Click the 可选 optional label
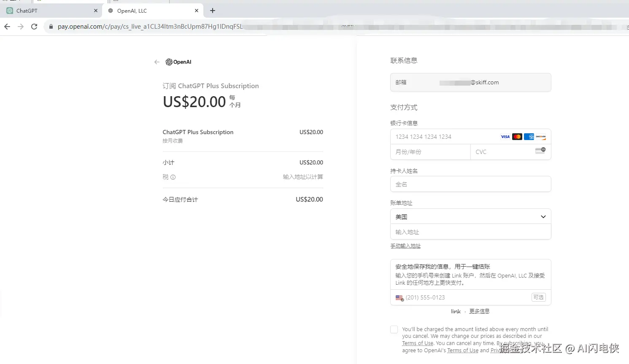Viewport: 629px width, 364px height. (538, 297)
